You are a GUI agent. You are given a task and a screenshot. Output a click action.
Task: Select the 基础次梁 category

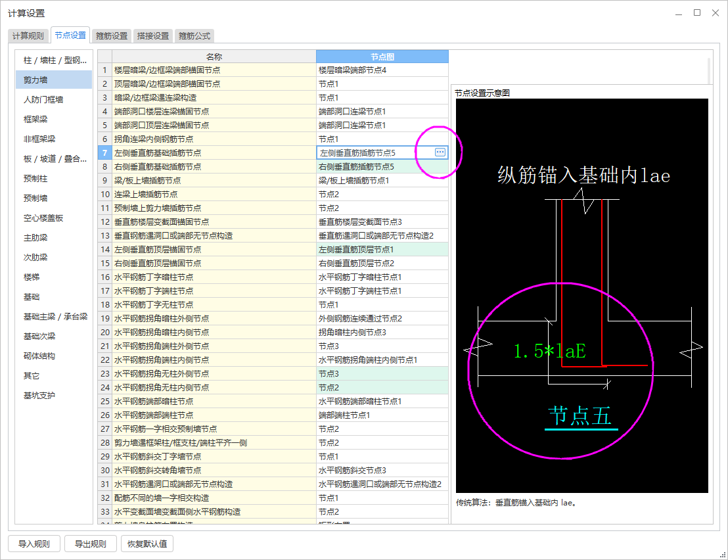point(55,336)
